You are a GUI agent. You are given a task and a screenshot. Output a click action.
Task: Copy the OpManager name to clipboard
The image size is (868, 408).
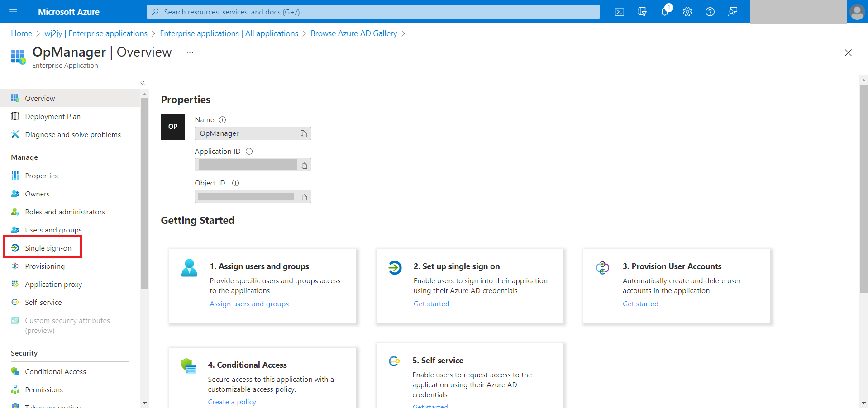pos(304,133)
